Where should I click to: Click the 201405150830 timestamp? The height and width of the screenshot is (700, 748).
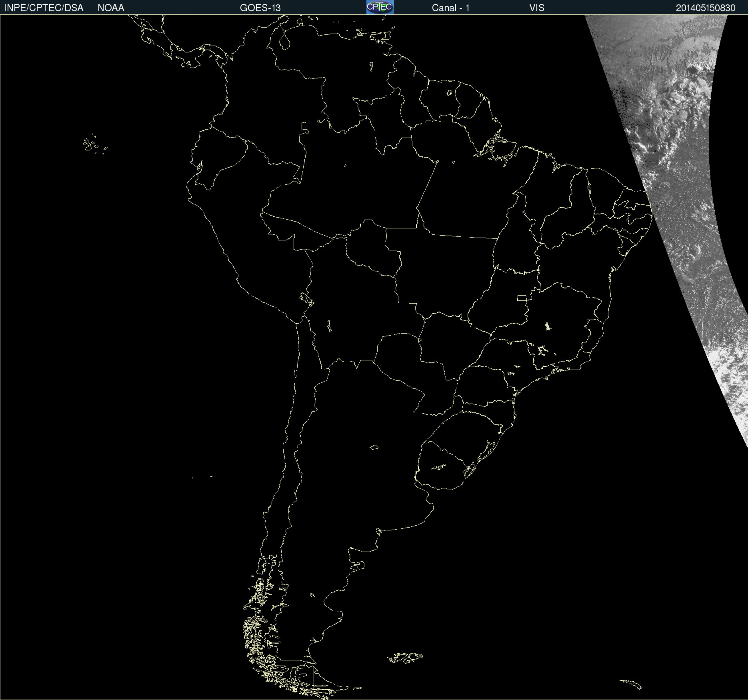(706, 8)
